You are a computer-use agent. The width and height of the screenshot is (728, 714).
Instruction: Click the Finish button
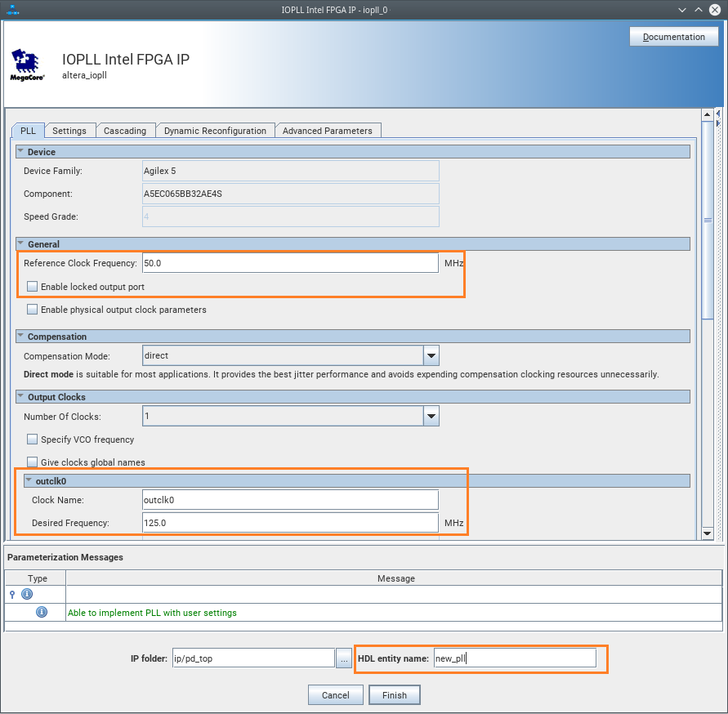click(394, 695)
